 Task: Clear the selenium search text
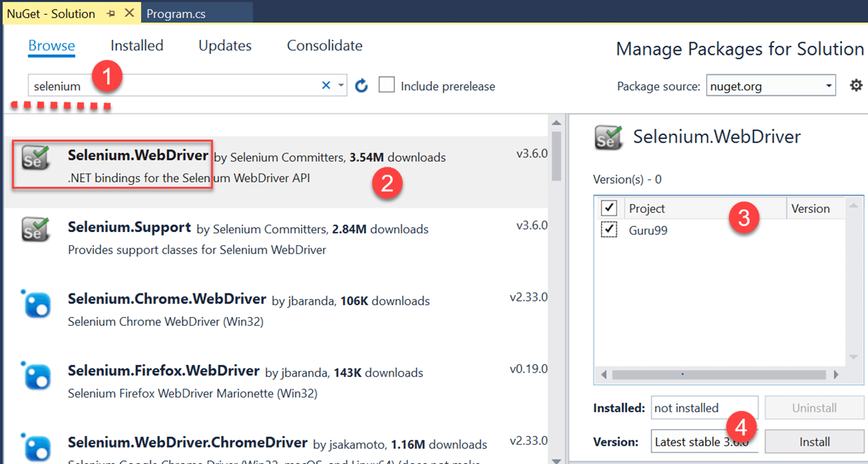(x=326, y=86)
